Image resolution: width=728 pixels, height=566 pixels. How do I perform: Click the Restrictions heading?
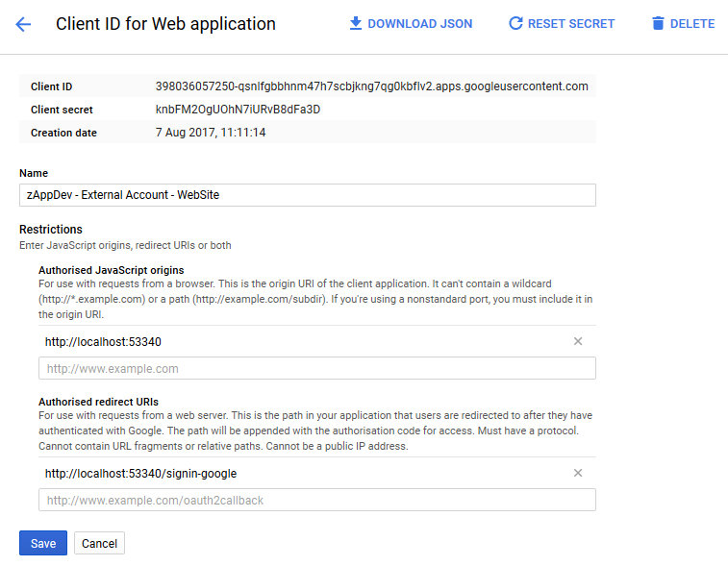[51, 229]
